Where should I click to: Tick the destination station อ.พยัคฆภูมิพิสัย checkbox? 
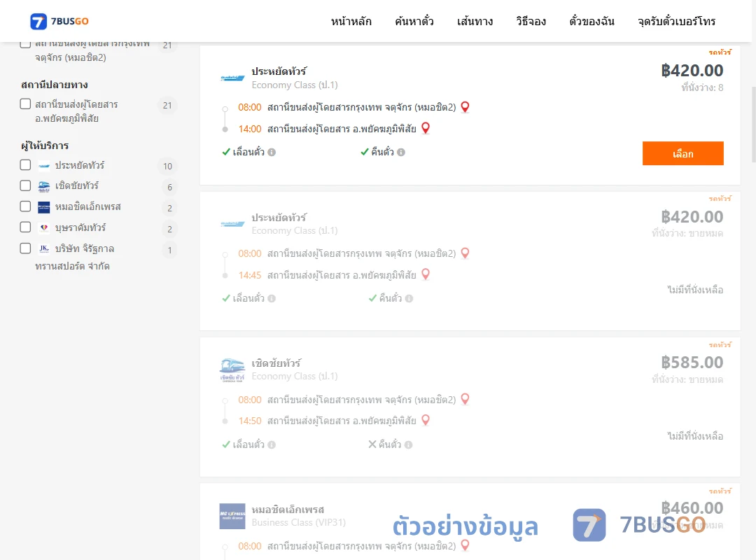coord(26,104)
